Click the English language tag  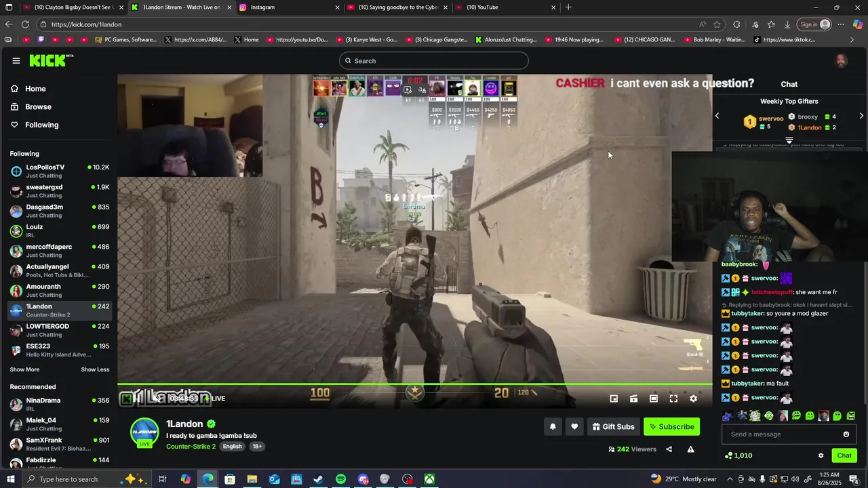point(232,446)
